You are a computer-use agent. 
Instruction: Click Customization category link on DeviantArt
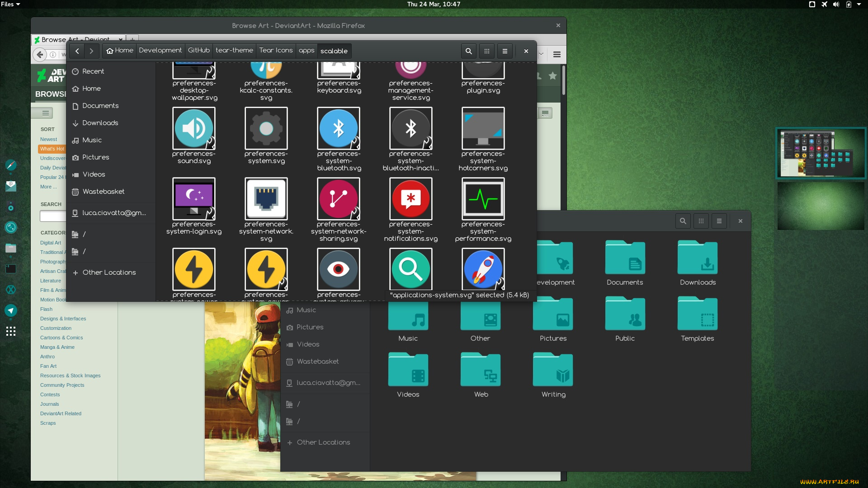coord(56,328)
